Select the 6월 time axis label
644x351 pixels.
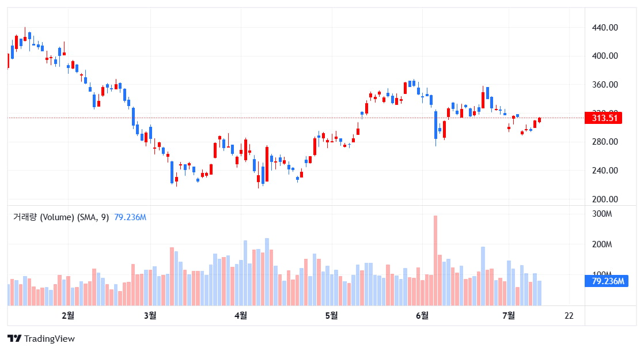(x=422, y=316)
